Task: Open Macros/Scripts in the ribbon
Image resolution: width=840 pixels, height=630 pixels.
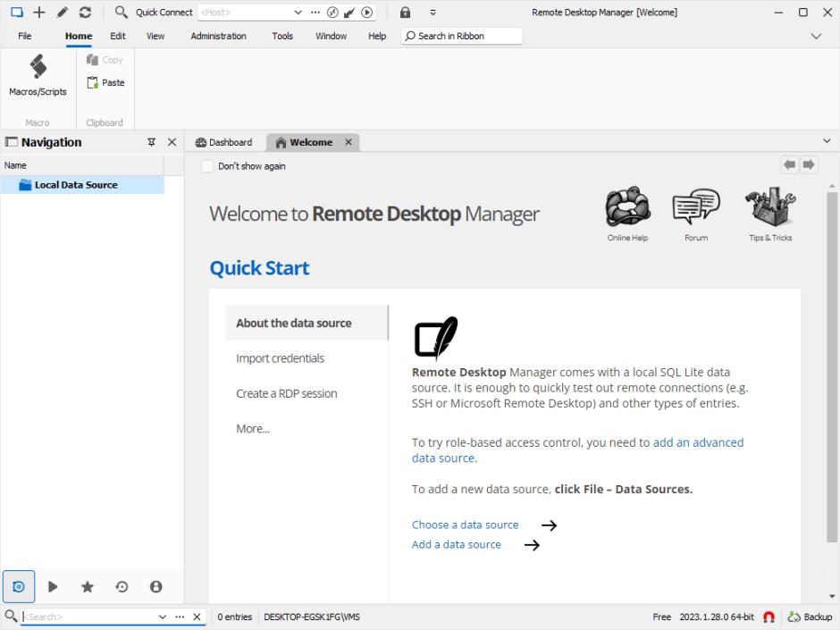Action: tap(38, 76)
